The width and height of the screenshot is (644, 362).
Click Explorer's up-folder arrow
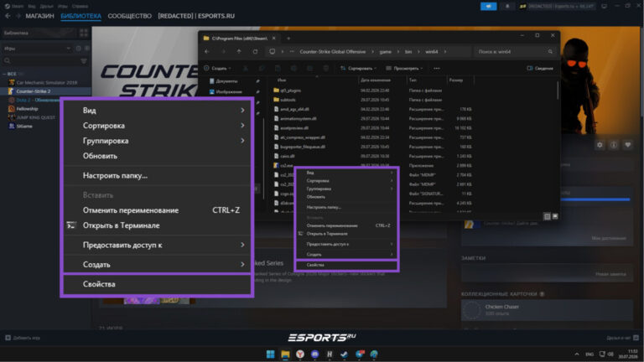coord(239,52)
